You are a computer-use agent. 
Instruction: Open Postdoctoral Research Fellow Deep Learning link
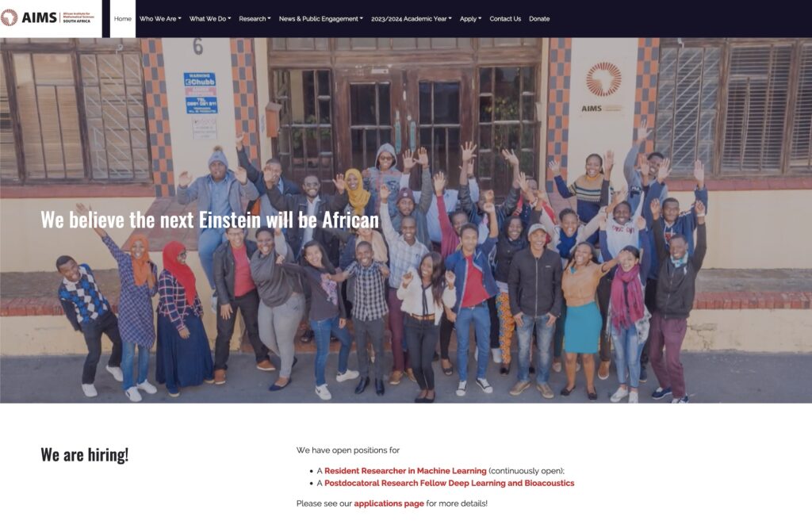[x=449, y=484]
